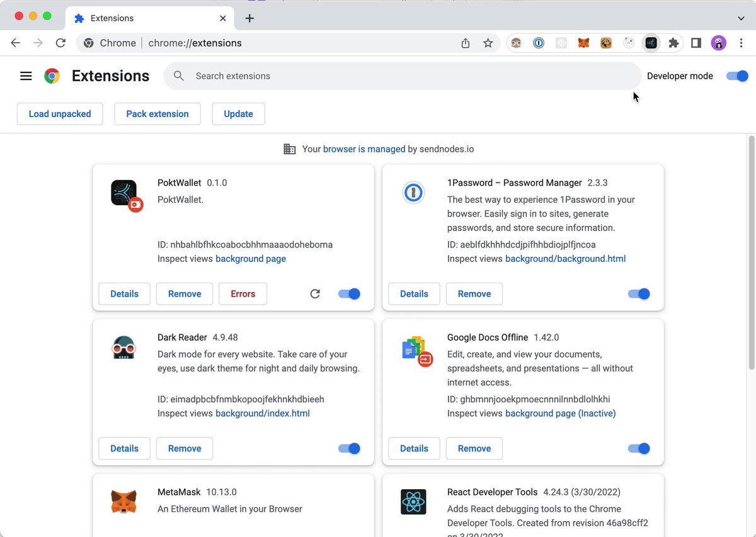Inspect Google Docs 'background page (Inactive)' link

561,414
